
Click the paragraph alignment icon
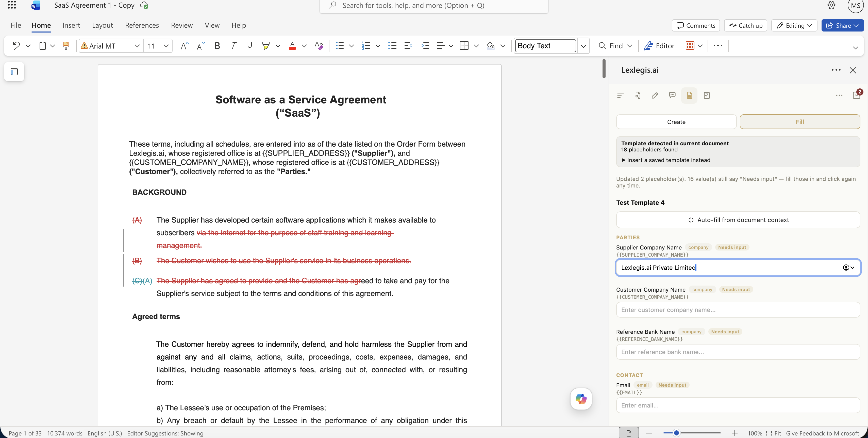click(441, 45)
